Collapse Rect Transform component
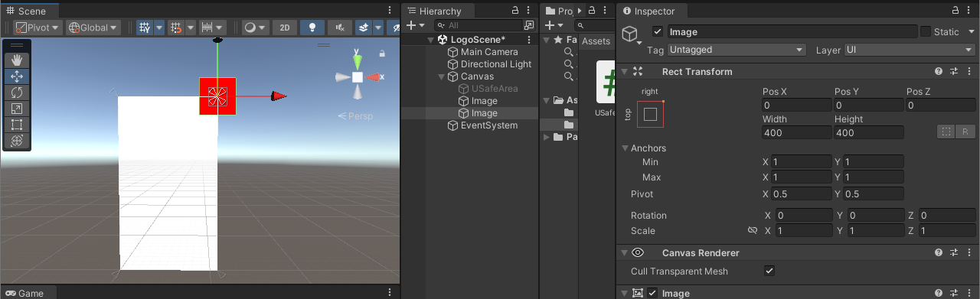 tap(624, 71)
